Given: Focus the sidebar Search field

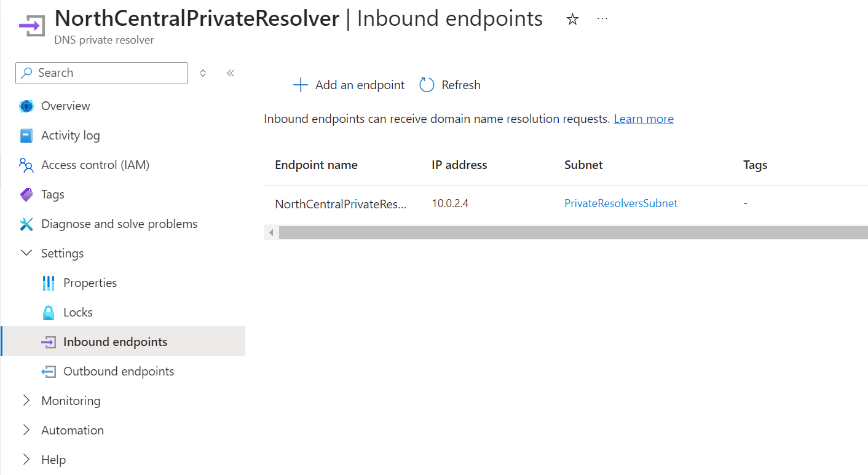Looking at the screenshot, I should tap(101, 73).
